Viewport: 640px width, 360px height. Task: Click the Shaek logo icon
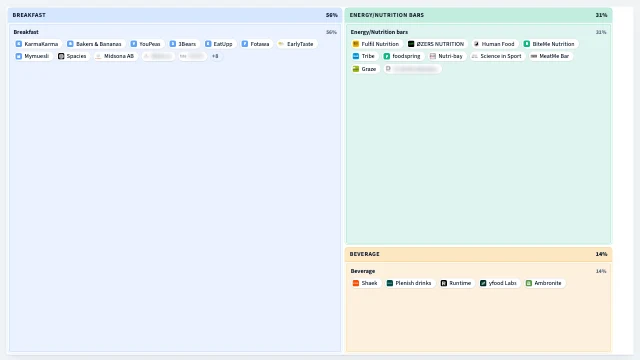(356, 283)
